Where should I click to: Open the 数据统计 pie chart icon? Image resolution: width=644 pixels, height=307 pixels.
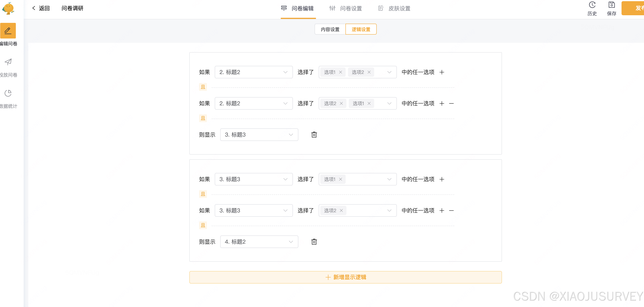pyautogui.click(x=8, y=93)
